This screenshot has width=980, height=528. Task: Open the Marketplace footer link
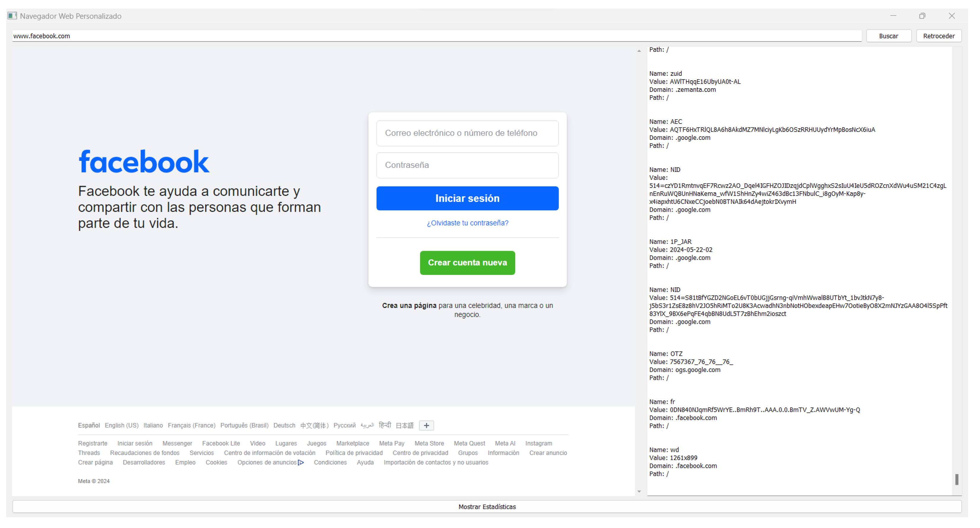pos(352,444)
